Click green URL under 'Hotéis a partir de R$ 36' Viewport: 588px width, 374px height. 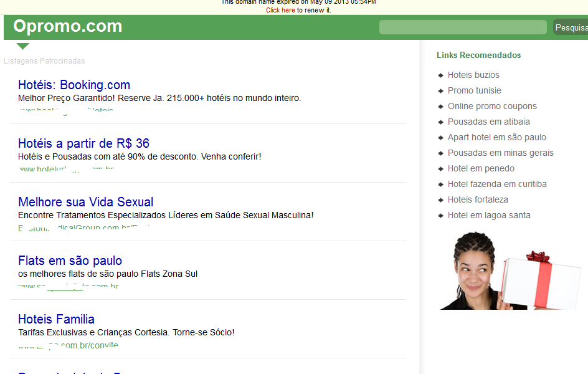pyautogui.click(x=65, y=168)
